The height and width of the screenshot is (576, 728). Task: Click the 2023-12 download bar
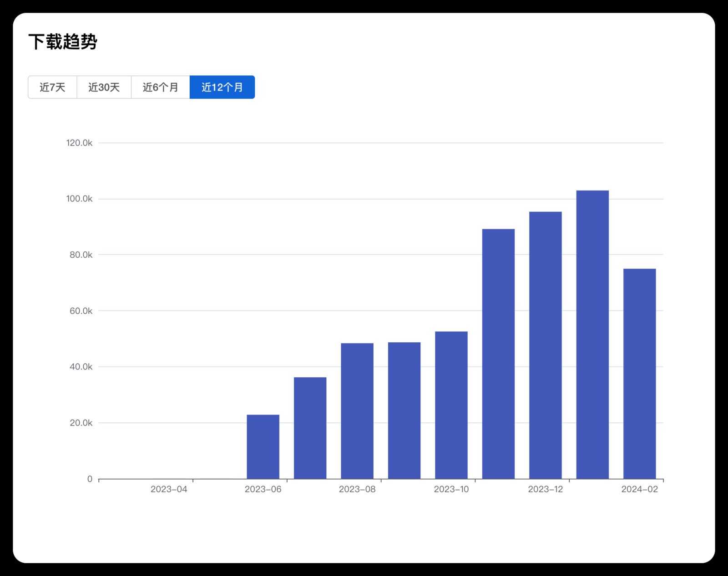tap(546, 345)
